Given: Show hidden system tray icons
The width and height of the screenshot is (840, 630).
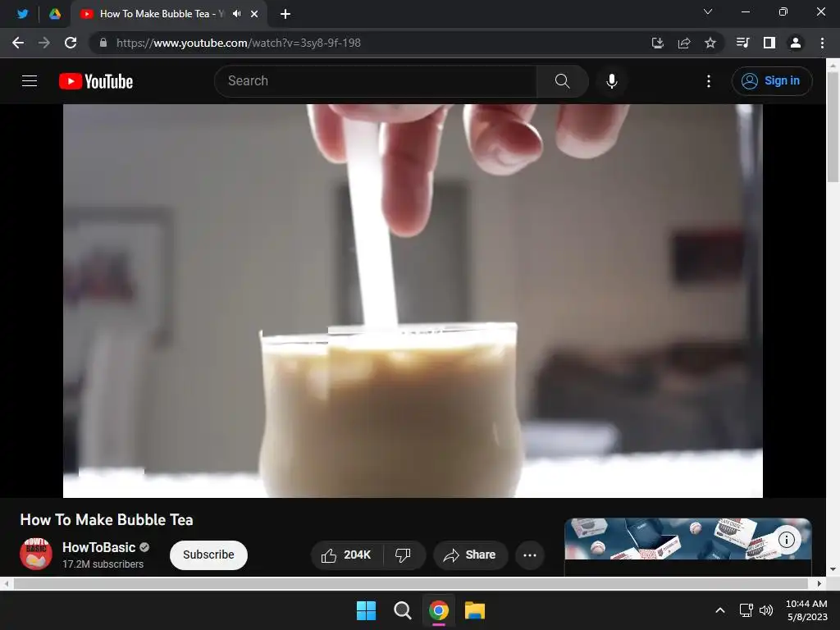Looking at the screenshot, I should point(720,610).
